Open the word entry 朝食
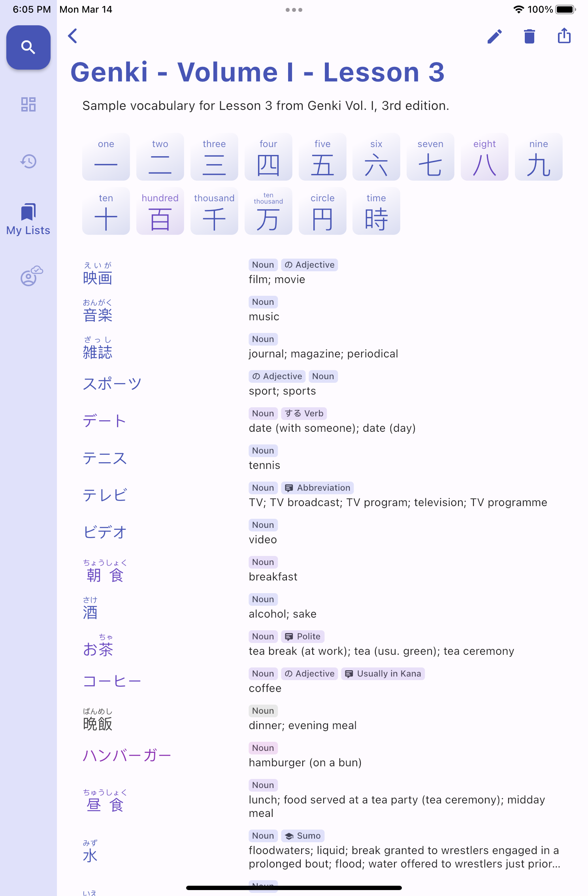588x896 pixels. (105, 571)
